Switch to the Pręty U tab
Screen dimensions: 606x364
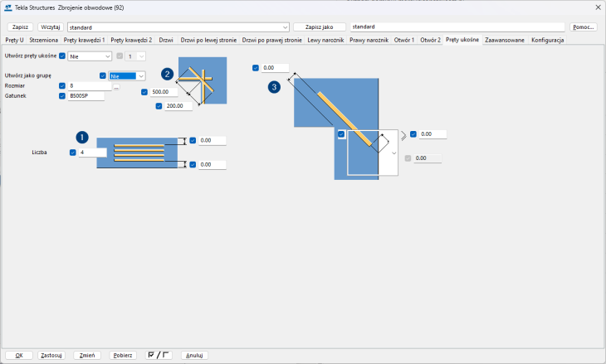(14, 40)
